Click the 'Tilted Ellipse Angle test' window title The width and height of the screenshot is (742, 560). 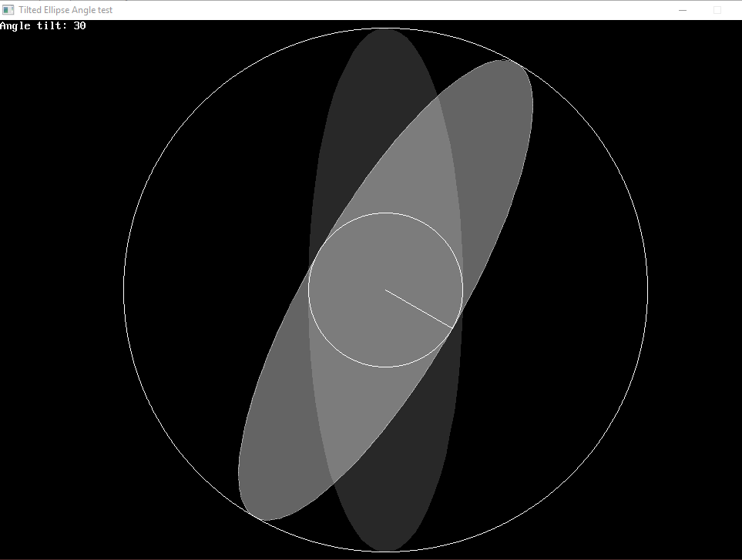click(x=65, y=10)
